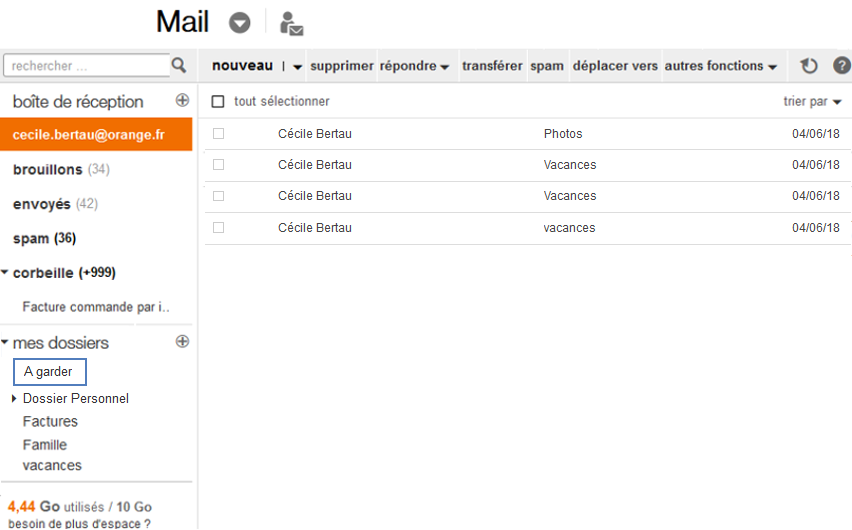Screen dimensions: 852x530
Task: Open the Mail dropdown circle arrow
Action: 240,23
